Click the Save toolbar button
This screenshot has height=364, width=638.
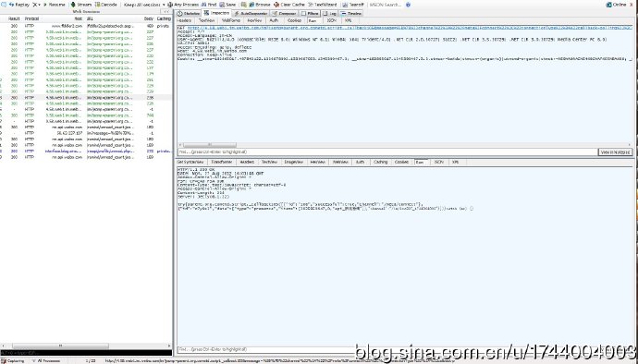pyautogui.click(x=227, y=5)
